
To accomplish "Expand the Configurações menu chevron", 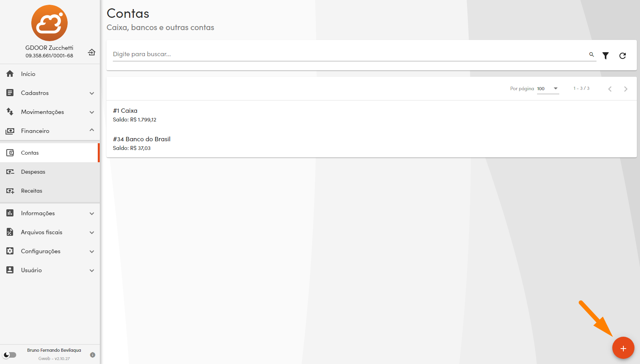I will pyautogui.click(x=92, y=252).
